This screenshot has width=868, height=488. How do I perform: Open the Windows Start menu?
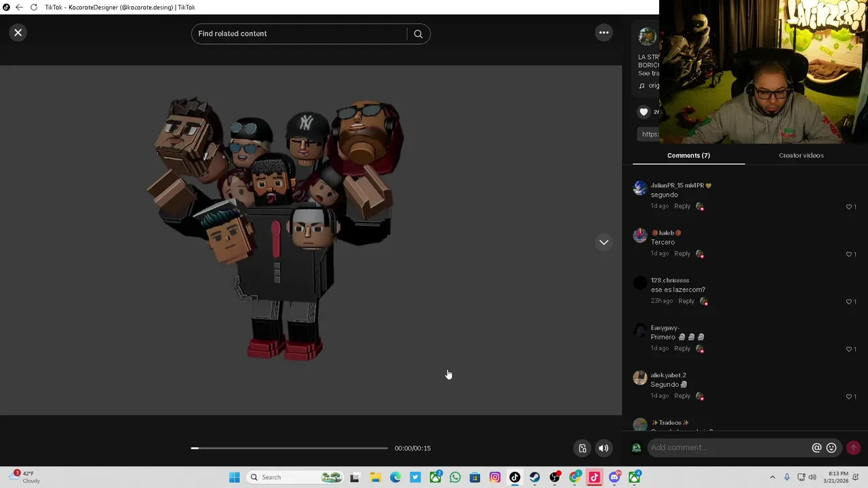(x=234, y=477)
